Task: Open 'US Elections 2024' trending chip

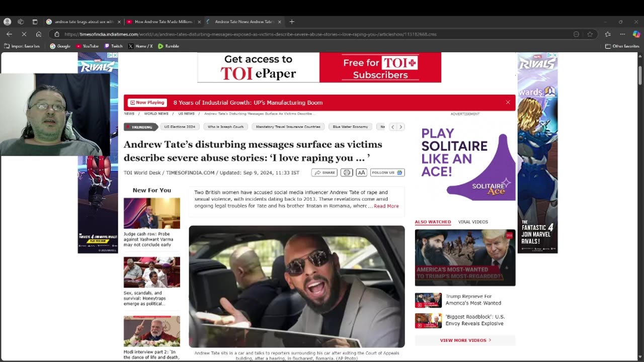Action: click(x=180, y=127)
